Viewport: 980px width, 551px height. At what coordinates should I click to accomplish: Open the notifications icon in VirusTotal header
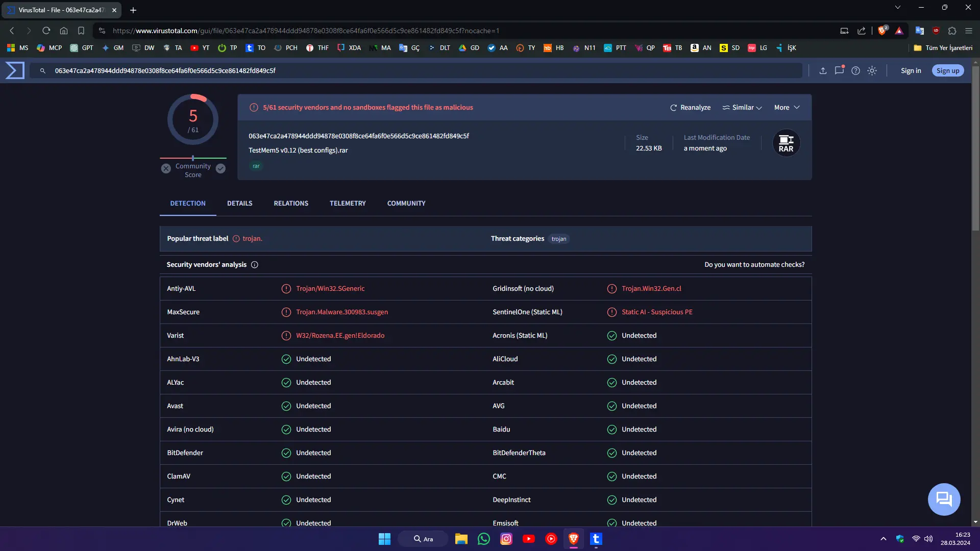coord(839,71)
